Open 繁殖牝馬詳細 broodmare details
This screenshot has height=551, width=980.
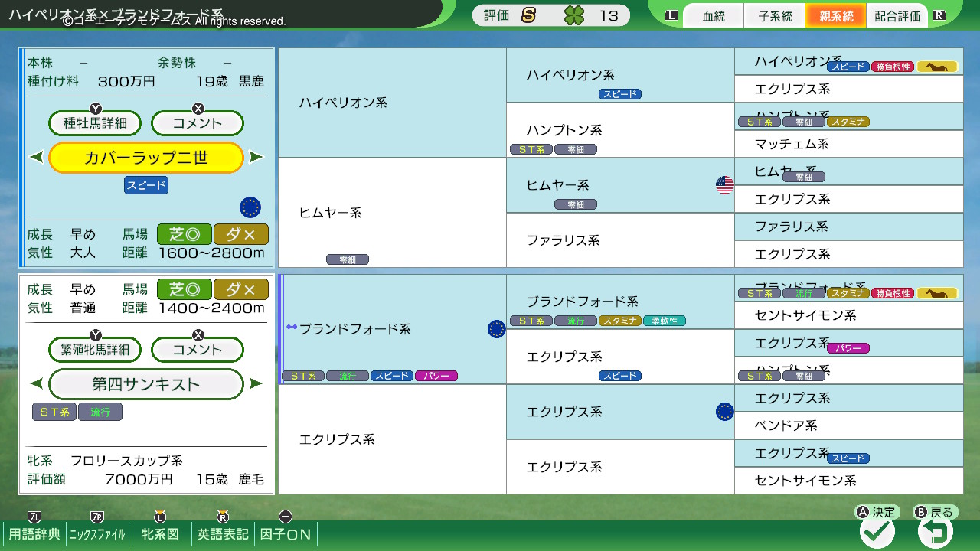(x=96, y=350)
